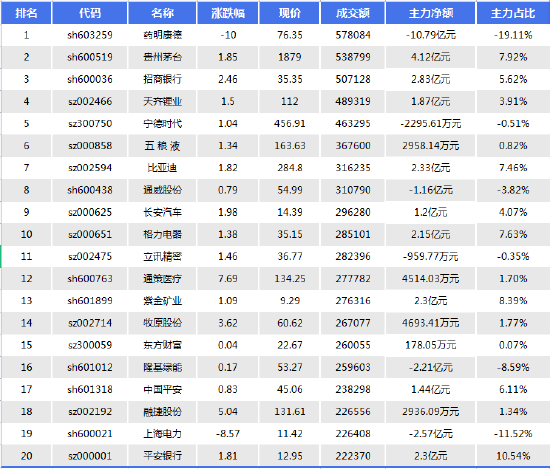Click stock code sz300750
550x469 pixels.
pos(90,123)
